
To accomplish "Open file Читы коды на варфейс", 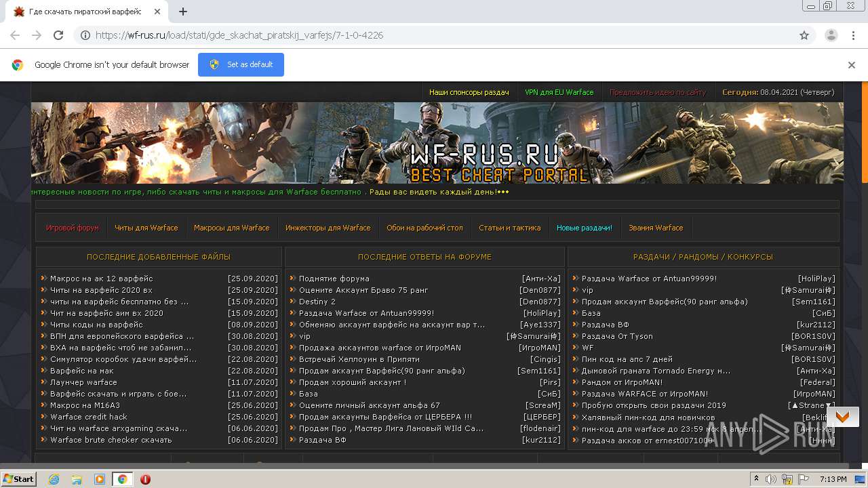I will [x=96, y=325].
